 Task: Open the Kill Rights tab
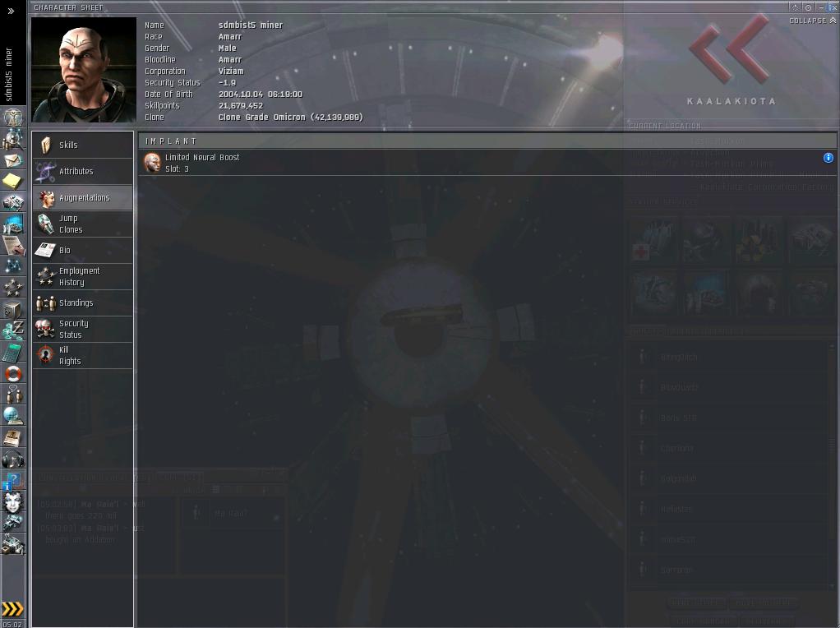(82, 355)
